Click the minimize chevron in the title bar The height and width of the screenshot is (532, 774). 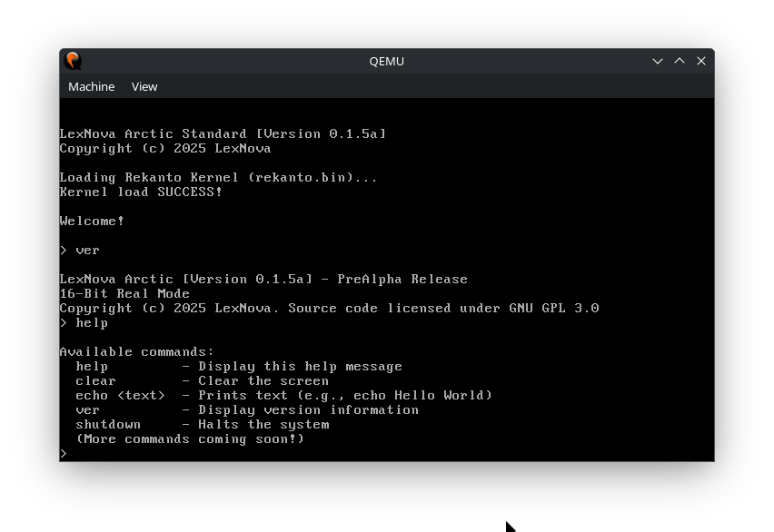click(657, 61)
